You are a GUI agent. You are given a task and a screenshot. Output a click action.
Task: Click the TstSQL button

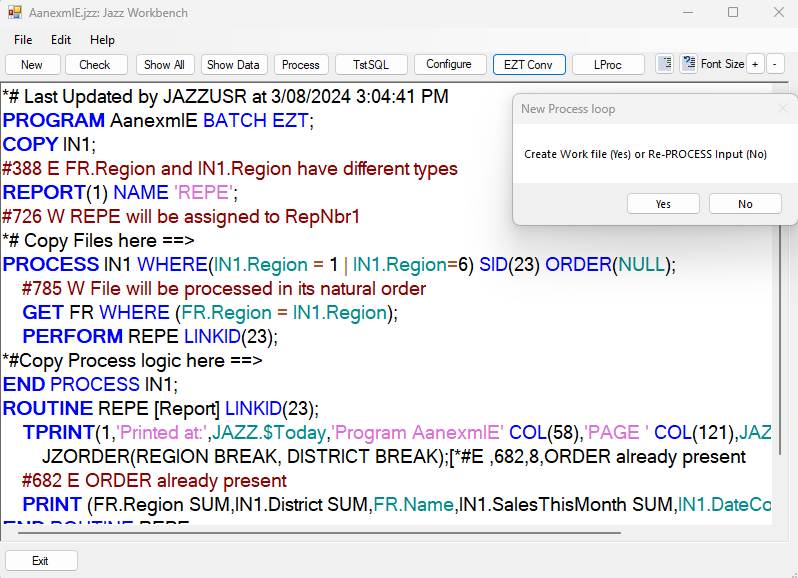(371, 64)
